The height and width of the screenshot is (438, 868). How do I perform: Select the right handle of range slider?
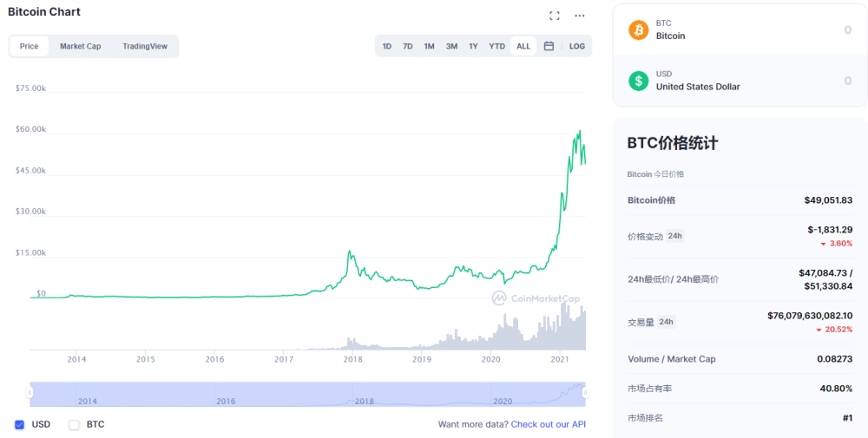pyautogui.click(x=585, y=393)
